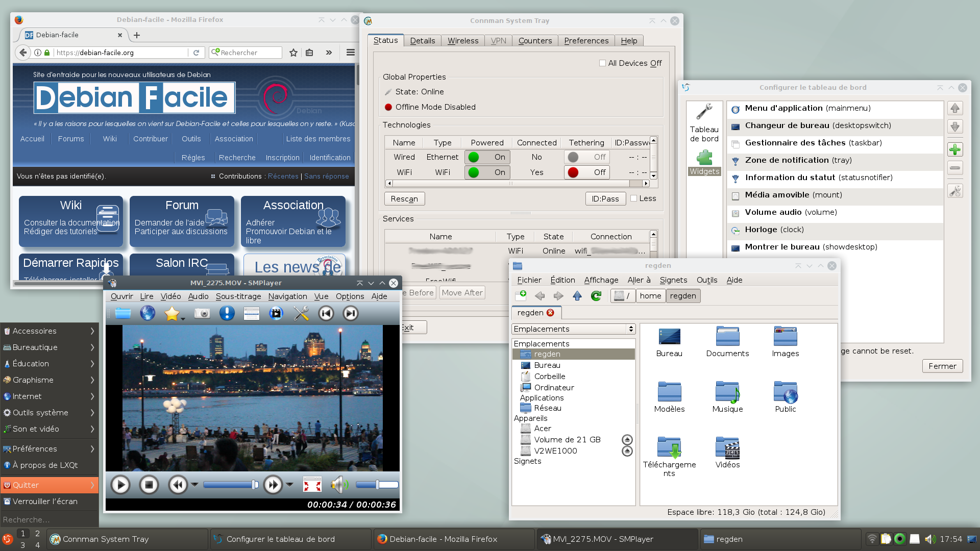Screen dimensions: 980x551
Task: Open the Sous-titrage menu in SMPlayer
Action: 238,296
